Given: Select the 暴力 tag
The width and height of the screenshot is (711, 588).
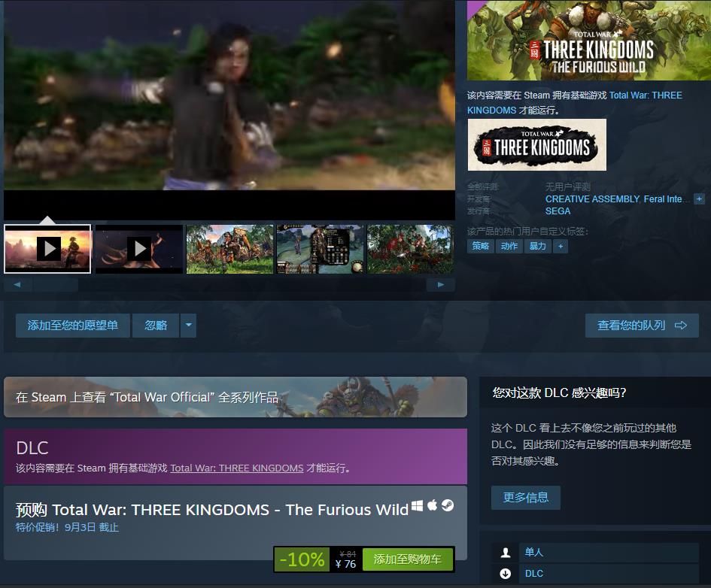Looking at the screenshot, I should [x=538, y=246].
